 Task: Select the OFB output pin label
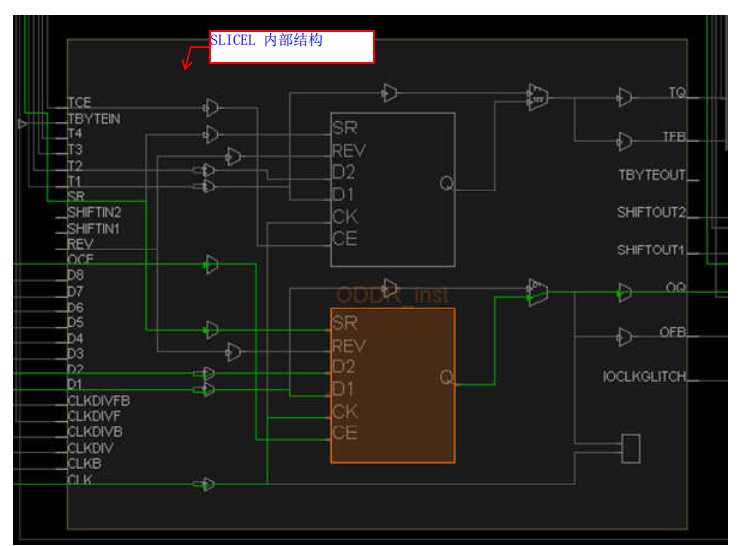pos(674,332)
